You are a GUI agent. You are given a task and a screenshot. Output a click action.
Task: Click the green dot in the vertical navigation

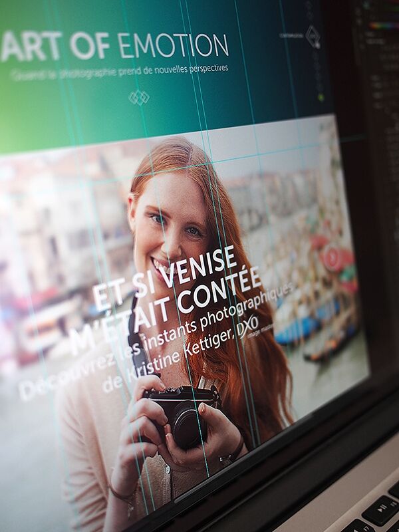pyautogui.click(x=321, y=98)
